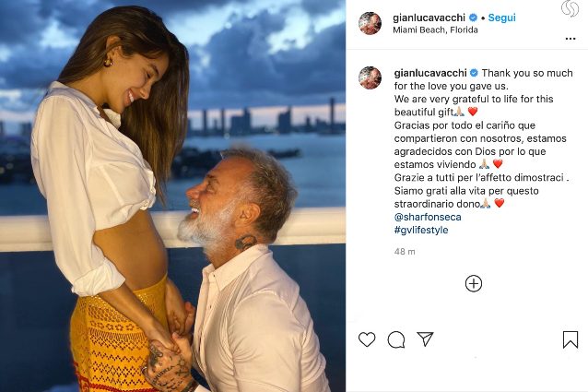Open gianlucavacchi profile from the header username
The image size is (588, 392).
[429, 18]
